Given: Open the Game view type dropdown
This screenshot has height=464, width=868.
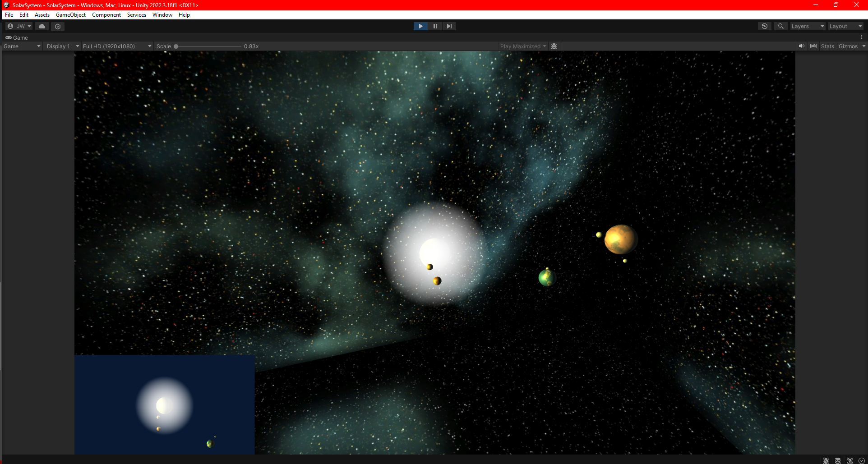Looking at the screenshot, I should click(22, 46).
